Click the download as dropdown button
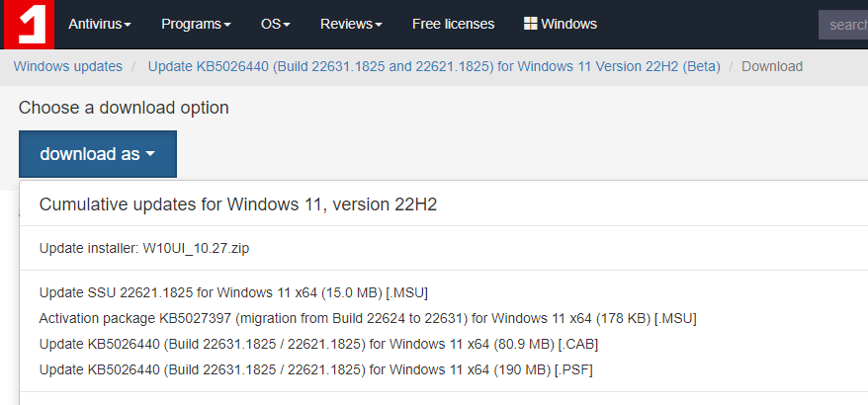This screenshot has height=405, width=868. 98,154
